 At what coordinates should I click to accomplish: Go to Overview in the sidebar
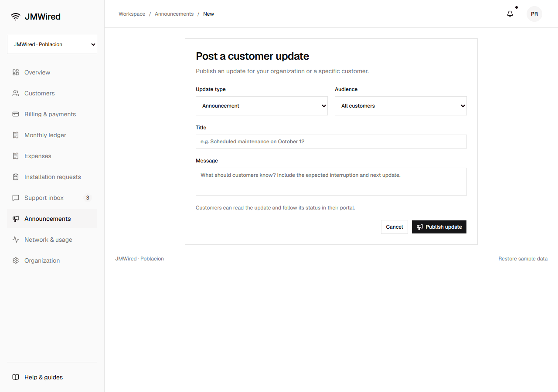52,72
